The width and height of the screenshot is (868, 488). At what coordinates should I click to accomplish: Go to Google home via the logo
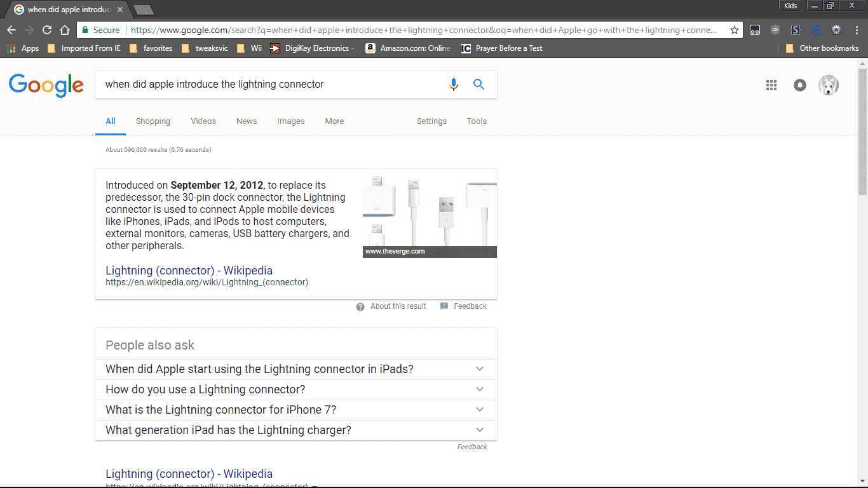(46, 85)
